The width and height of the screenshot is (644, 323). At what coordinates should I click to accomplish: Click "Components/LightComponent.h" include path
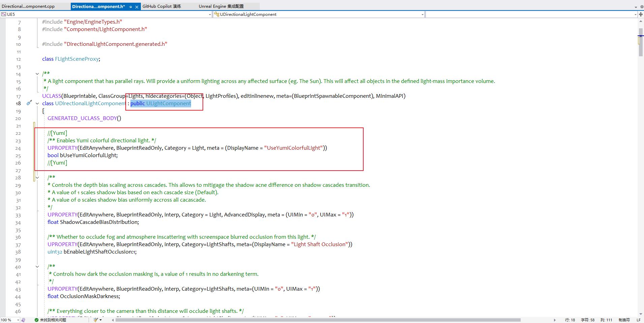pos(105,29)
